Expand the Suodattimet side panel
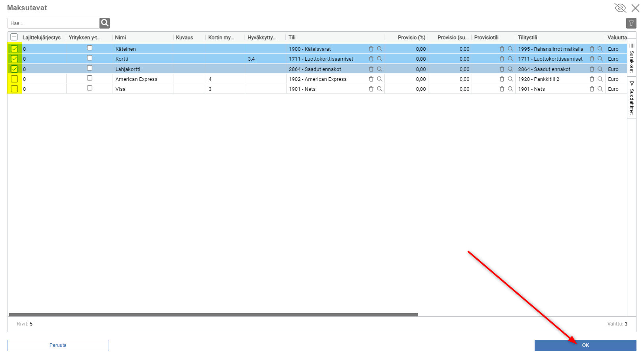 tap(632, 98)
